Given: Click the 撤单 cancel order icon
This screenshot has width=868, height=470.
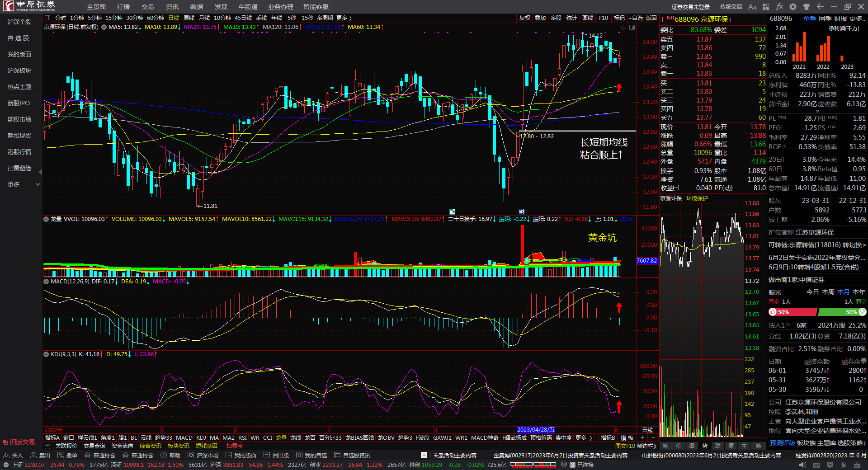Looking at the screenshot, I should (67, 456).
